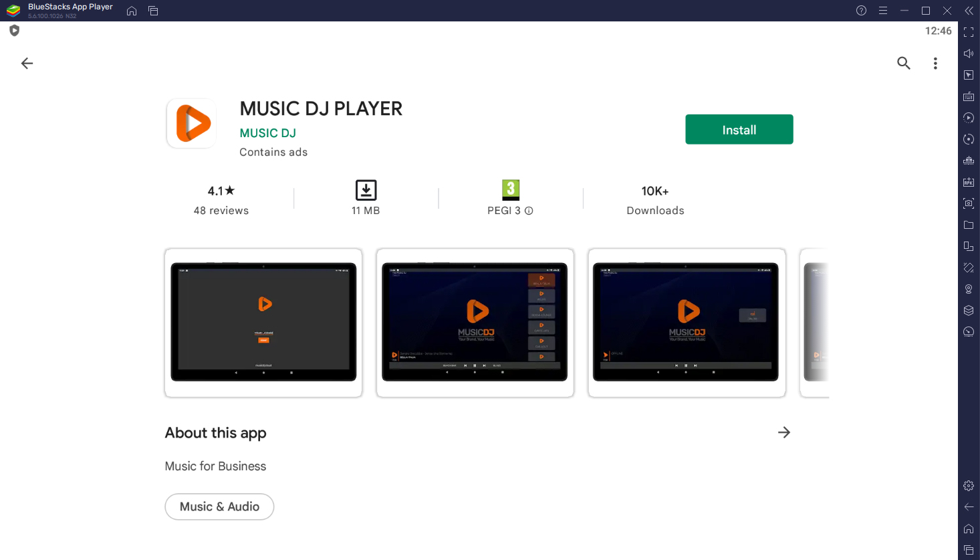Install the MUSIC DJ PLAYER app

point(739,129)
